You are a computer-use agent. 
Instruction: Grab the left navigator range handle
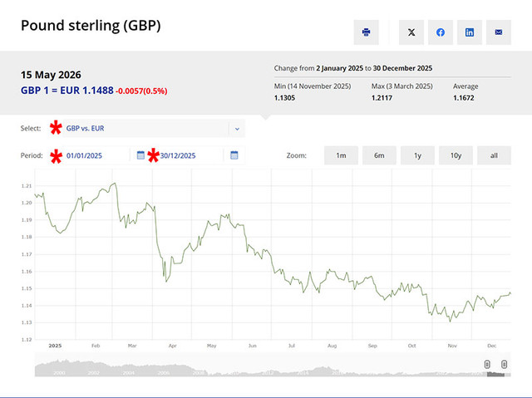pos(487,365)
